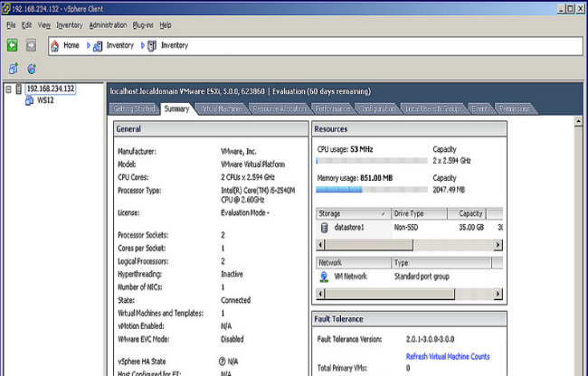Switch to the Virtual Machines tab

[x=222, y=108]
